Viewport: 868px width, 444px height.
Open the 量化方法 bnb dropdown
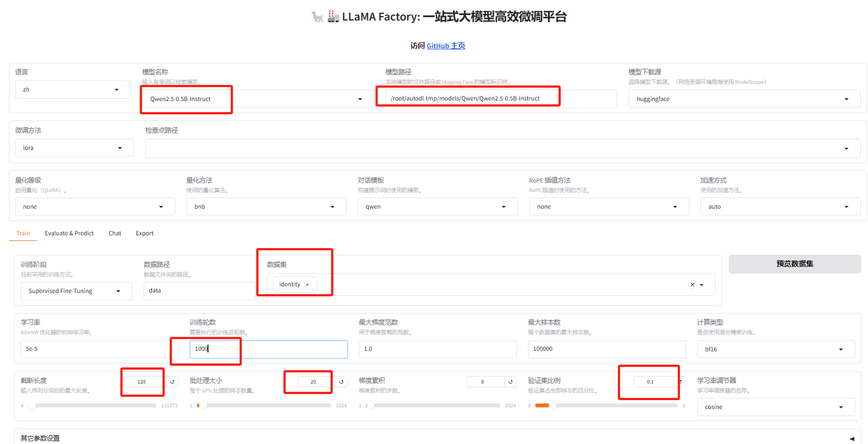(266, 206)
